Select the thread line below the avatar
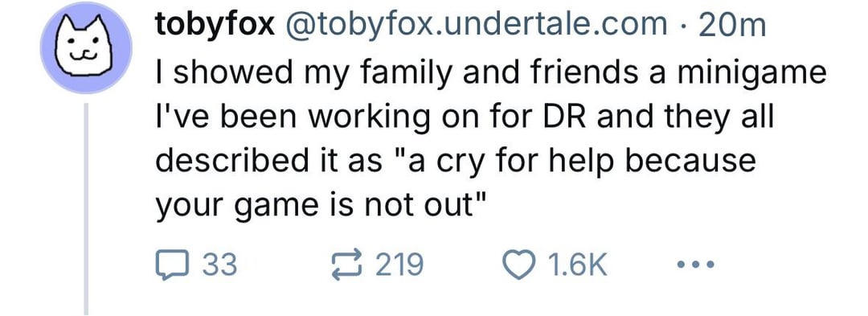The image size is (868, 316). [x=86, y=208]
